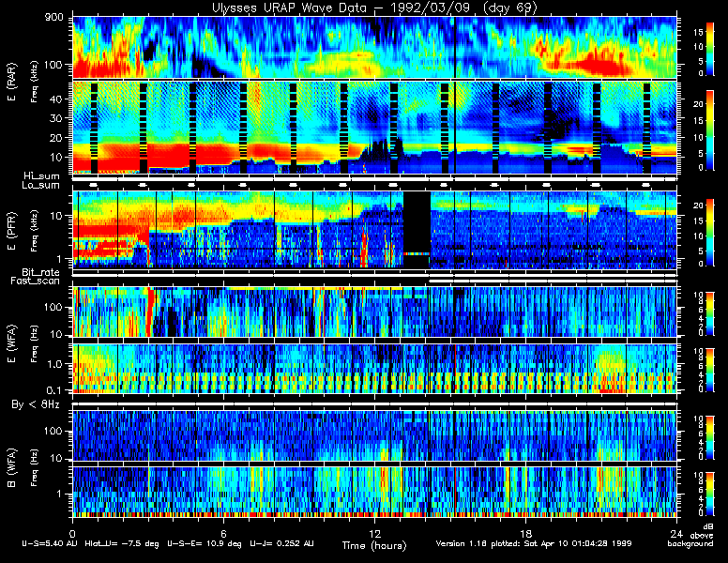Image resolution: width=728 pixels, height=563 pixels.
Task: Click the E (WFA) axis label
Action: [11, 343]
